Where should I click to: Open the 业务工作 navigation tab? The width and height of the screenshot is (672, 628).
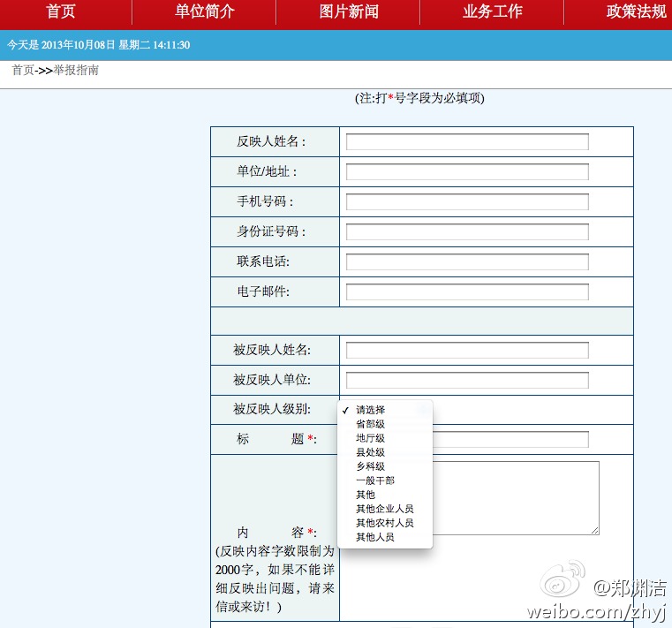(493, 11)
